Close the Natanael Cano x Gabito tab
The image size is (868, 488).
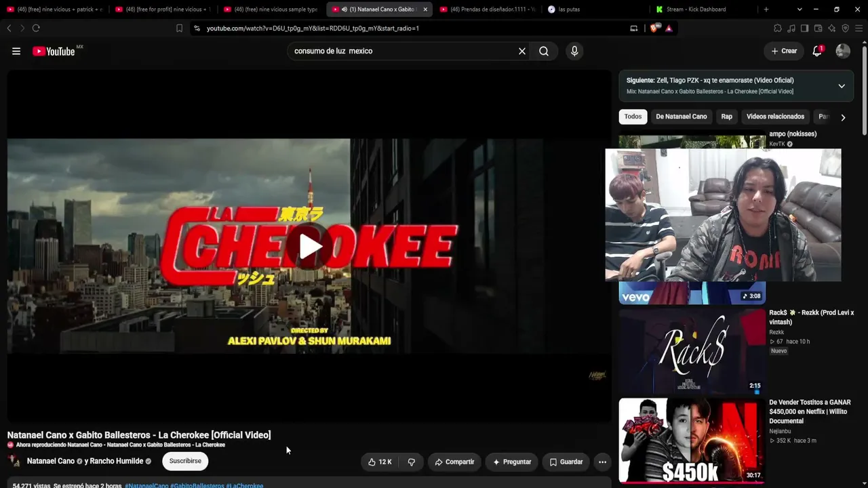click(x=425, y=9)
